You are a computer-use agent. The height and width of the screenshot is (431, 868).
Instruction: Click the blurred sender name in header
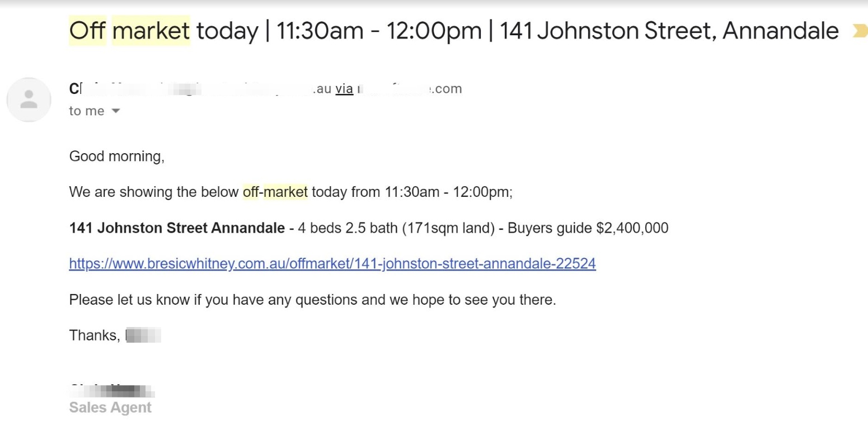112,89
